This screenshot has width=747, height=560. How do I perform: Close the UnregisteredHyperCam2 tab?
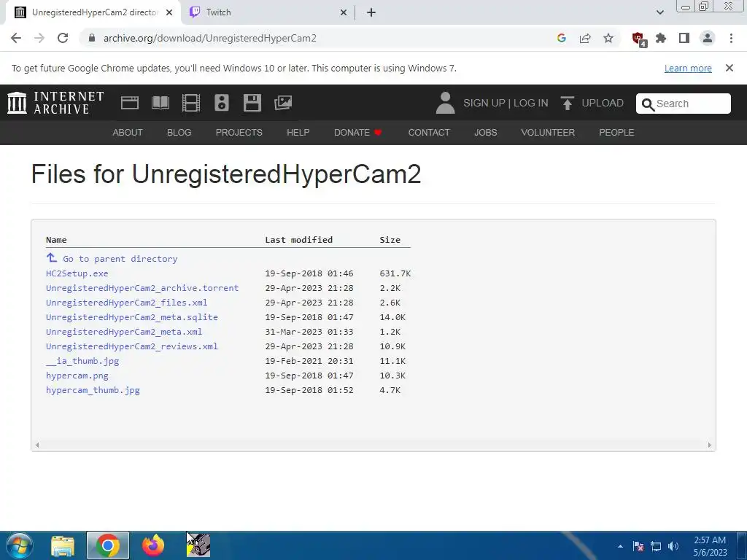click(169, 13)
